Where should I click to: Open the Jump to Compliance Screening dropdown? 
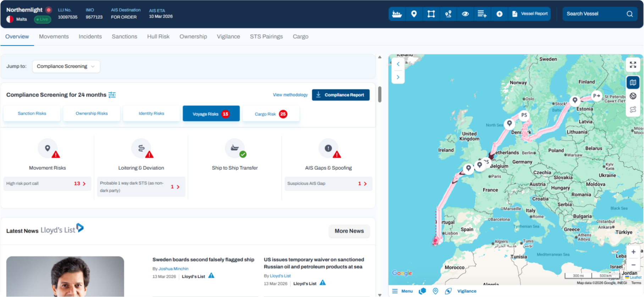(66, 66)
